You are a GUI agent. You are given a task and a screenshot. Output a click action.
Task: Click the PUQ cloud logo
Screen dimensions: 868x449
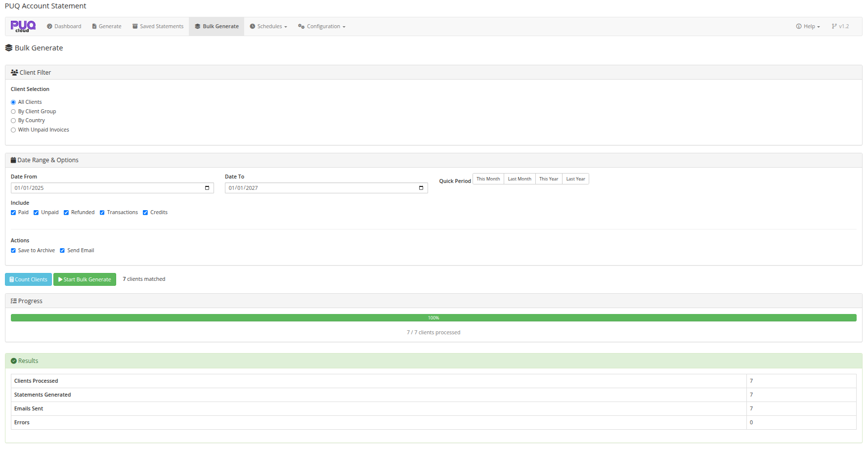(23, 26)
